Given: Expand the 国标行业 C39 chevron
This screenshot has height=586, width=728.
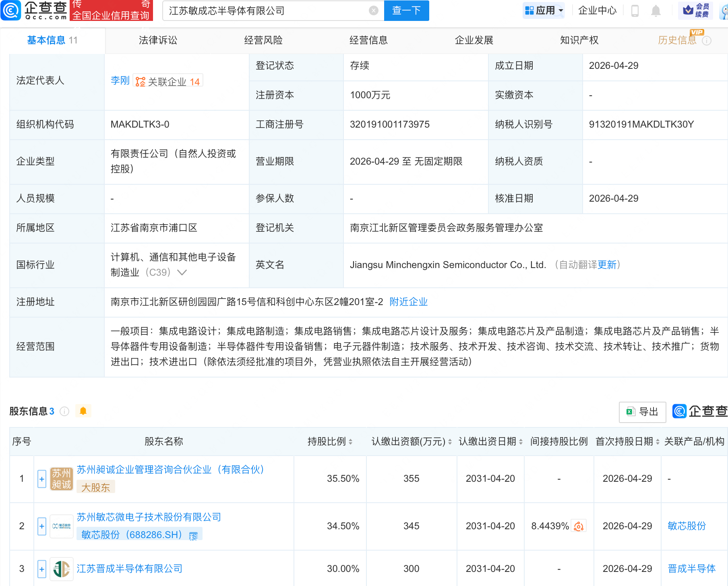Looking at the screenshot, I should point(182,272).
